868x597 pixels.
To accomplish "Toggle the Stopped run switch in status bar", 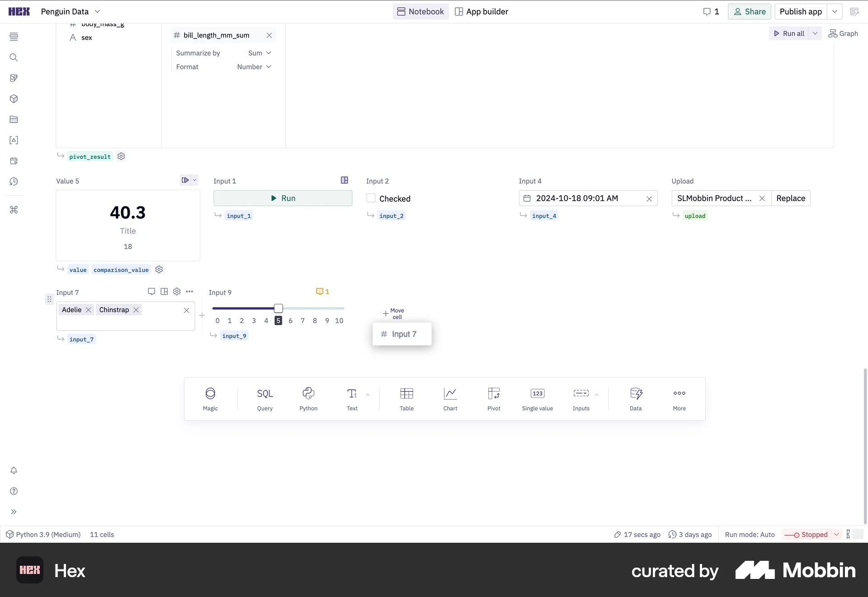I will pos(791,534).
